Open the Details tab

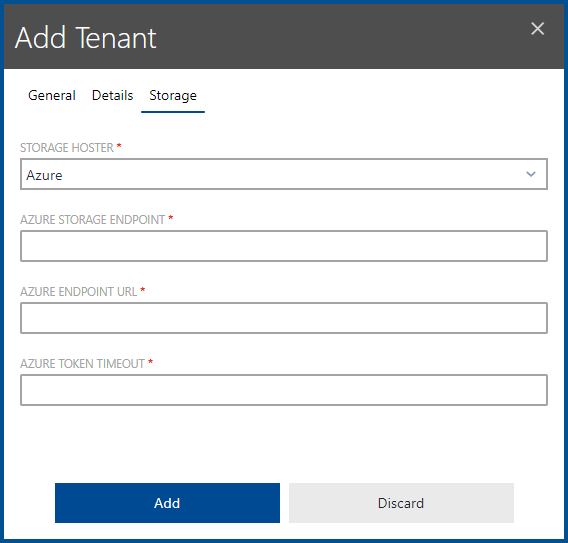113,95
